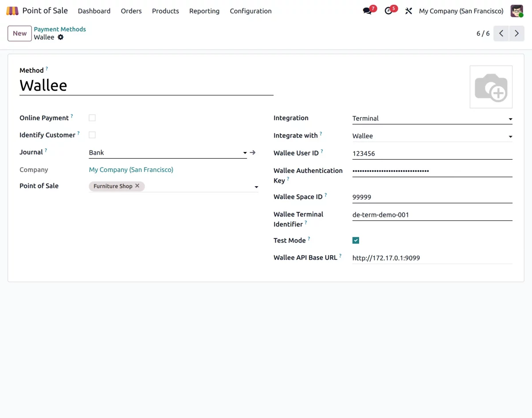
Task: Enable the Online Payment checkbox
Action: [92, 118]
